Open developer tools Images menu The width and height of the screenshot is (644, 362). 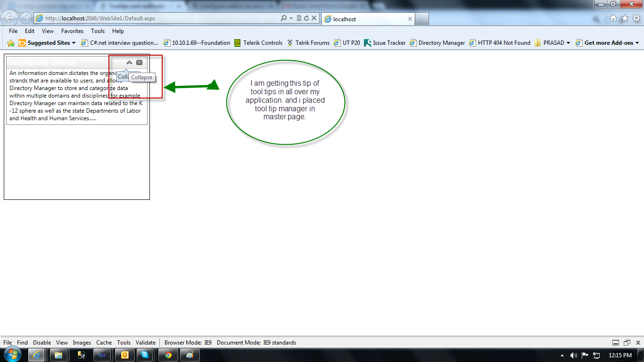[82, 343]
